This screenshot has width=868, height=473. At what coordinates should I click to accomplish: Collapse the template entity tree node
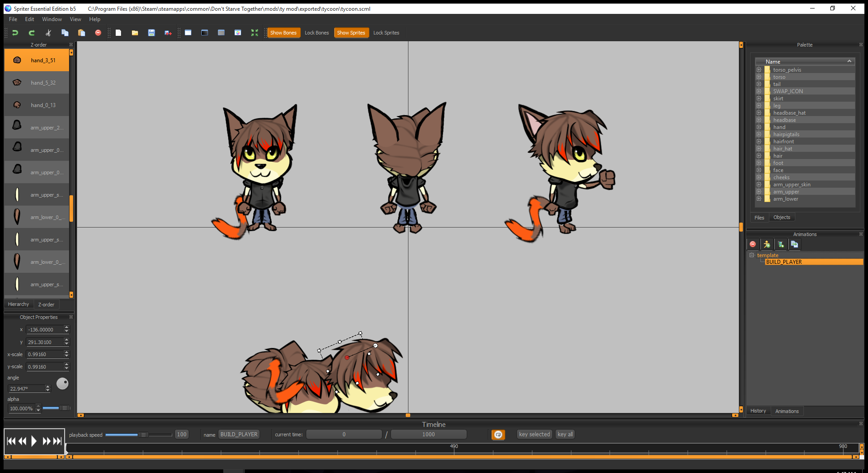pyautogui.click(x=752, y=255)
